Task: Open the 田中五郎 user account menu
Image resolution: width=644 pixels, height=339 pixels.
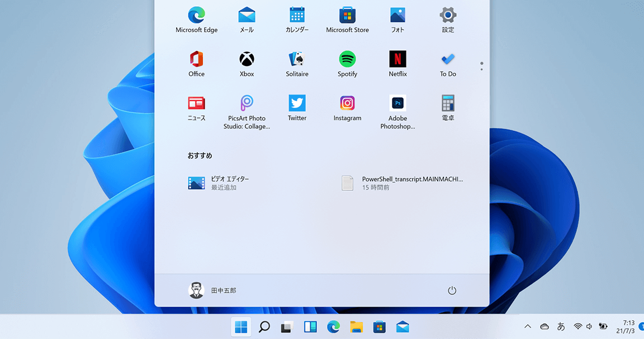Action: click(x=212, y=290)
